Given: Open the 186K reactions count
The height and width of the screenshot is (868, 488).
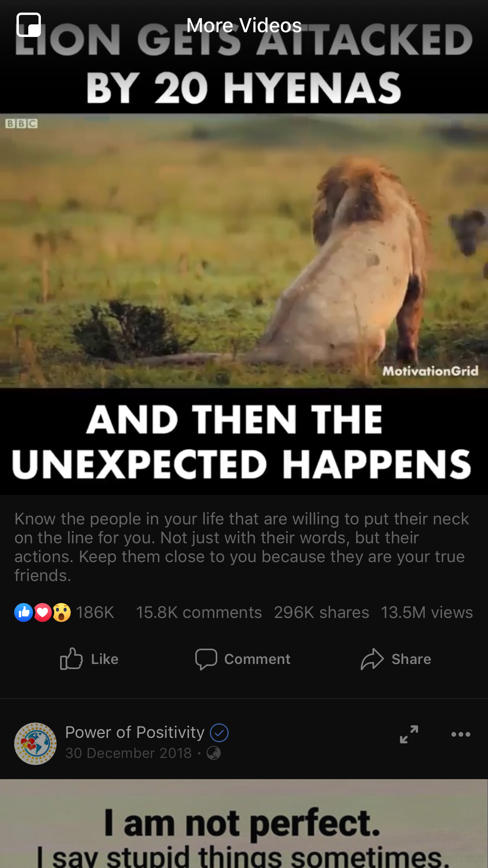Looking at the screenshot, I should click(95, 612).
